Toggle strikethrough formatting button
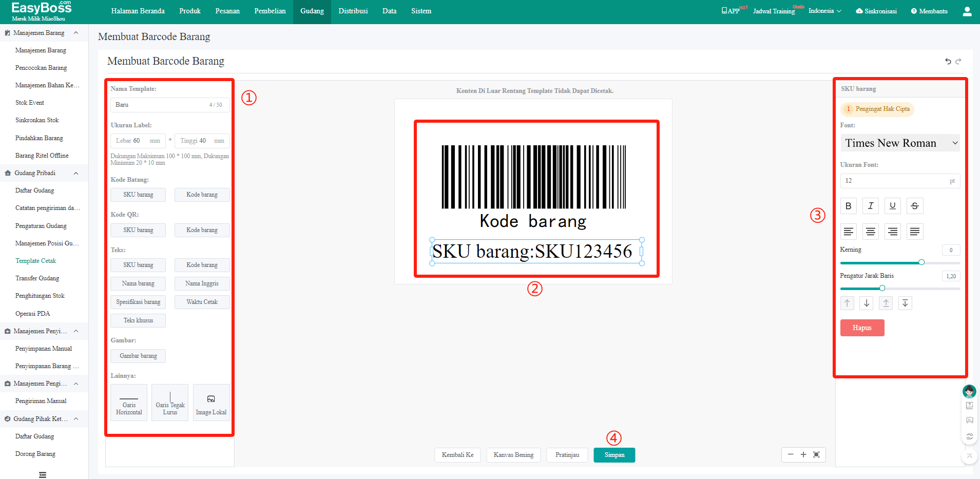 [915, 206]
